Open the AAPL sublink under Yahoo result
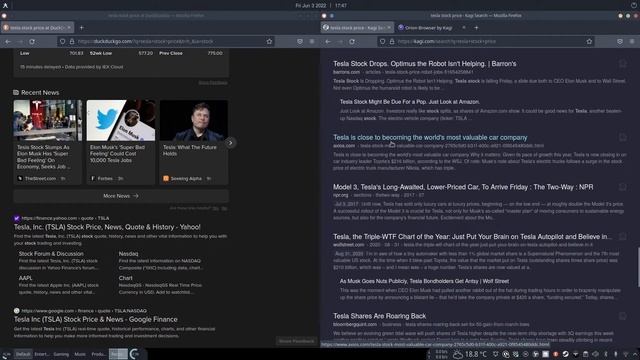Screen dimensions: 640x360 [25, 278]
